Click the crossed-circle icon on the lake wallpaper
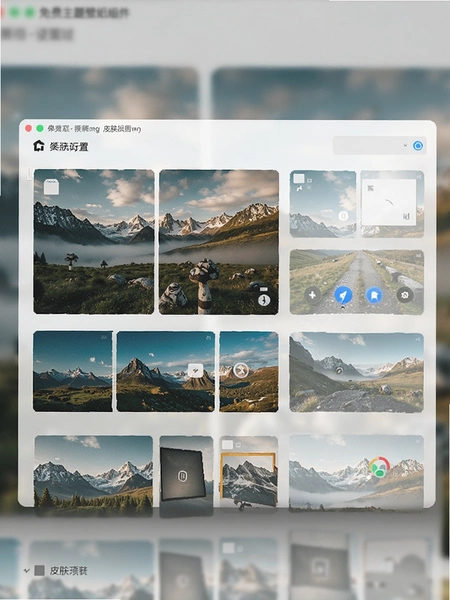The height and width of the screenshot is (600, 450). [x=241, y=370]
